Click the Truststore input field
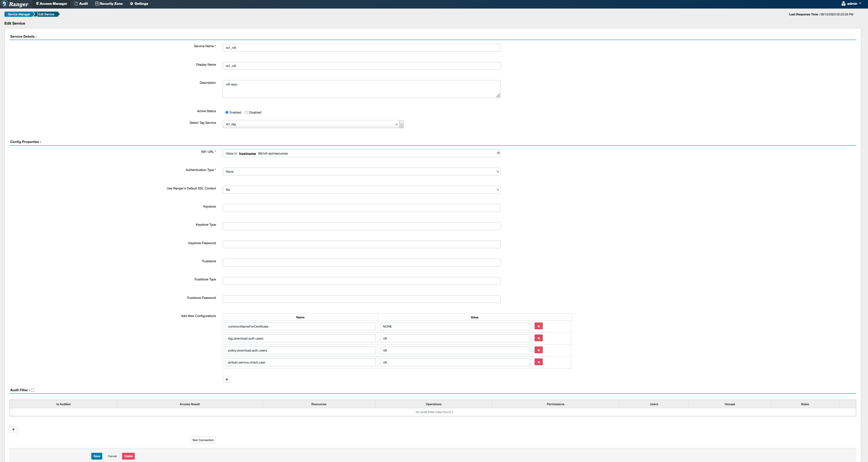The width and height of the screenshot is (868, 462). pyautogui.click(x=361, y=263)
